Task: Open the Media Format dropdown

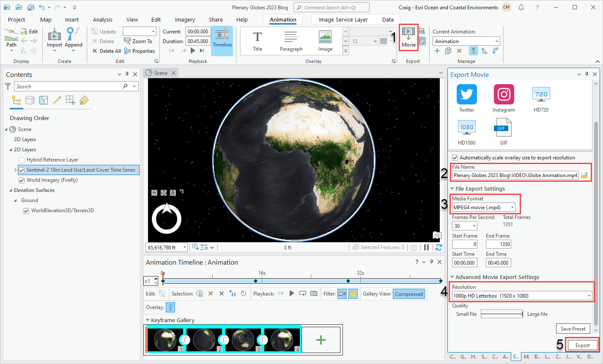Action: point(512,207)
